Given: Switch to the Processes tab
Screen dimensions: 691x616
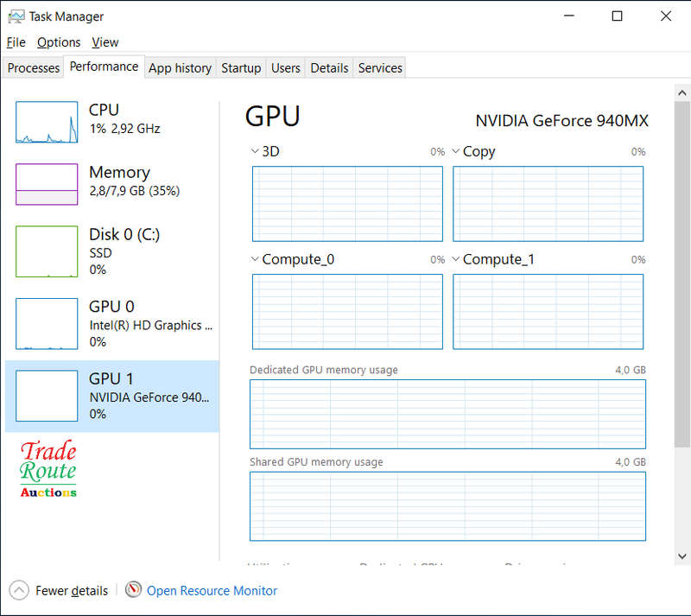Looking at the screenshot, I should point(34,68).
